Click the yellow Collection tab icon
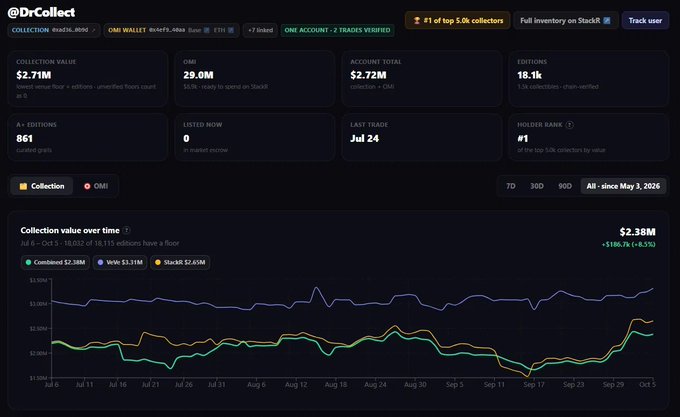680x417 pixels. click(x=23, y=186)
